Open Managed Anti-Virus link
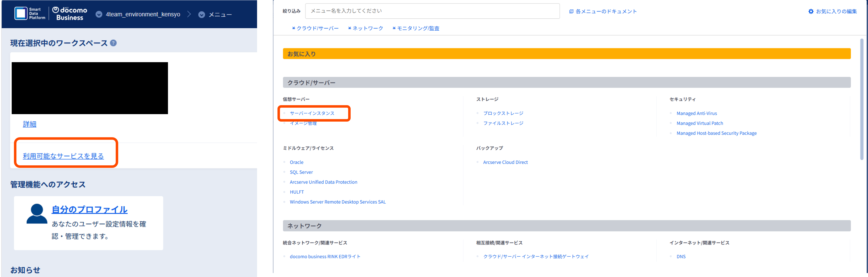The width and height of the screenshot is (868, 277). 697,113
